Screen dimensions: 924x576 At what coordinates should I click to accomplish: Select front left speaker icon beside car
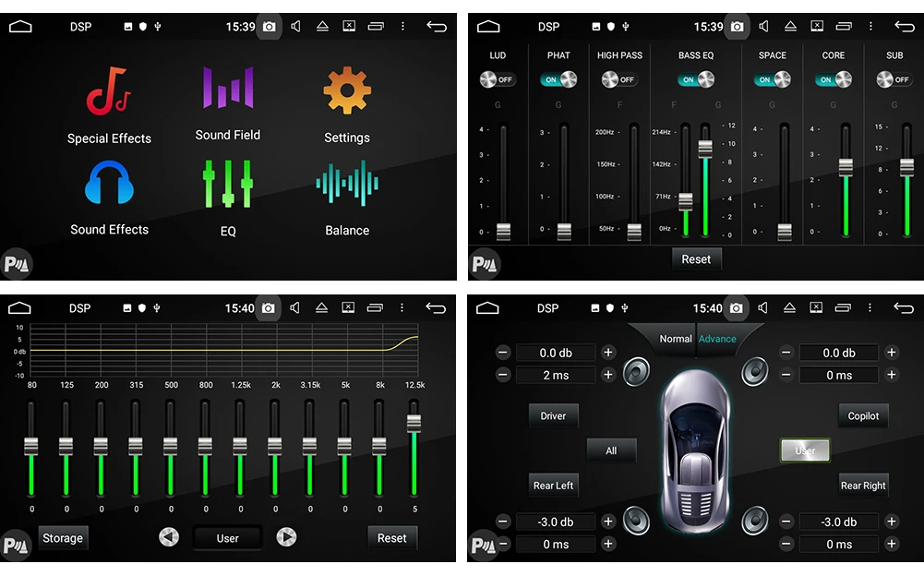[636, 372]
